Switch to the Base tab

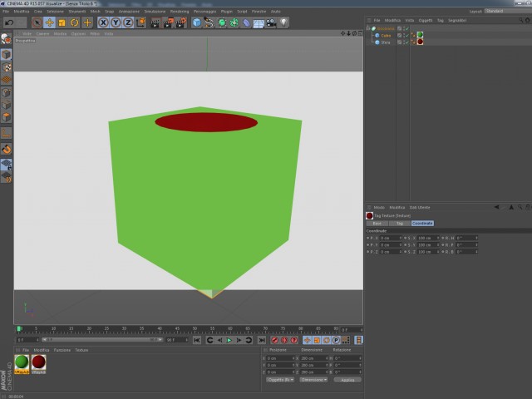(x=377, y=224)
